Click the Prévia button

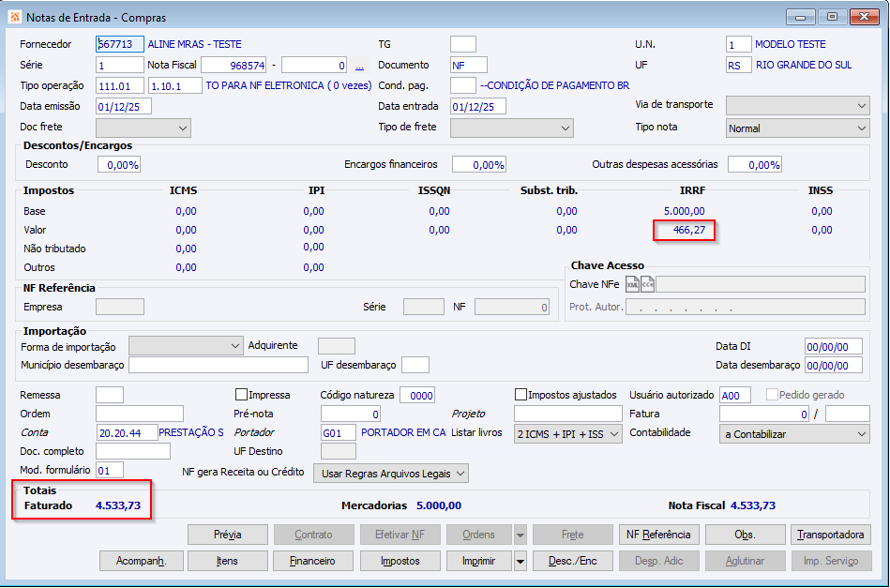point(228,535)
